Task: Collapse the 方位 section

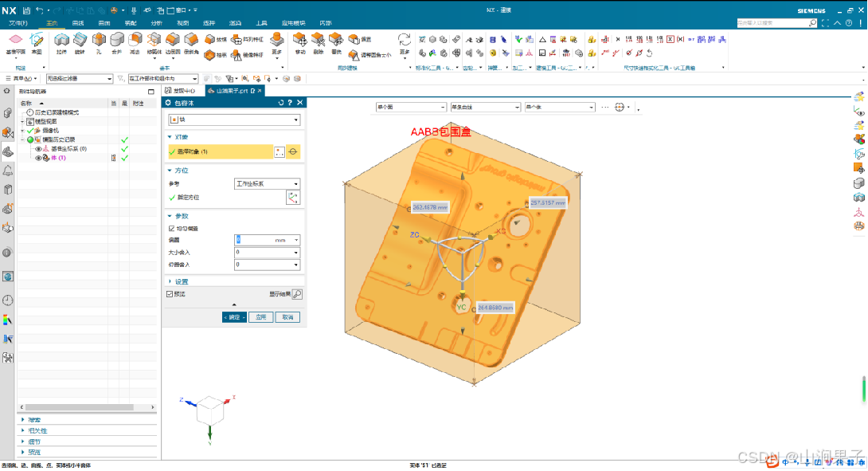Action: pos(178,170)
